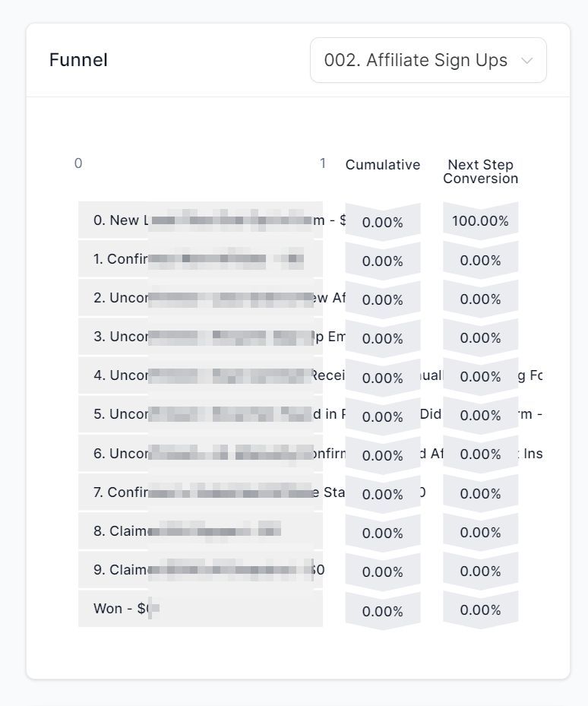Click '9. Claime...' funnel stage bar
The height and width of the screenshot is (706, 588).
tap(200, 570)
